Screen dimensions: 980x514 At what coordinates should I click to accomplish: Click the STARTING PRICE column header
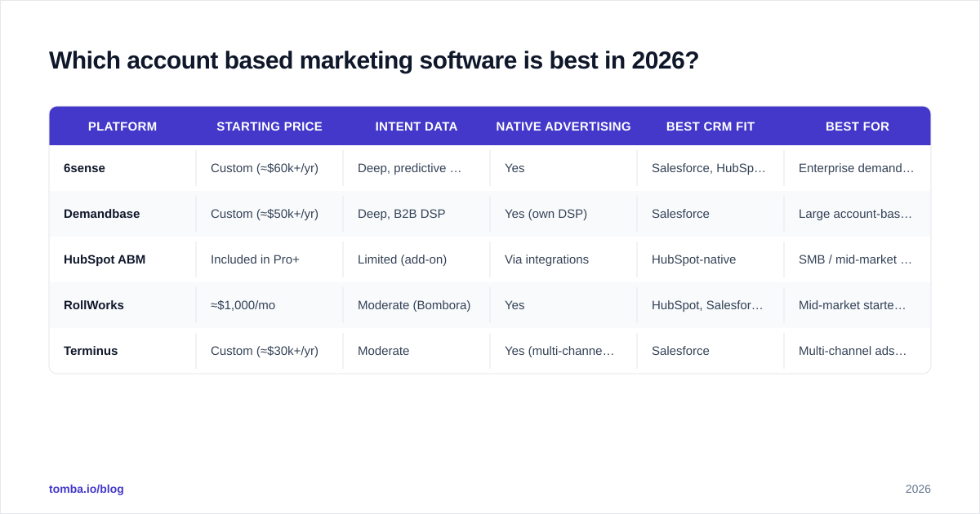[x=269, y=126]
